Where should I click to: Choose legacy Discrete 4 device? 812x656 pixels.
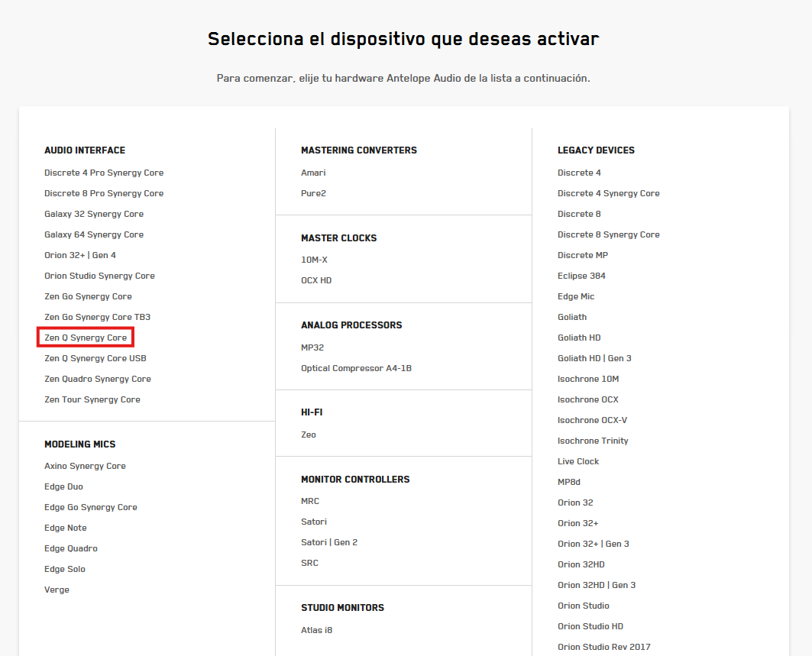click(579, 173)
